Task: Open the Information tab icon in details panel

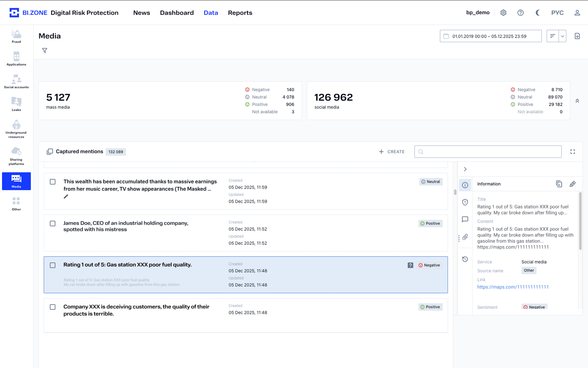Action: 465,185
